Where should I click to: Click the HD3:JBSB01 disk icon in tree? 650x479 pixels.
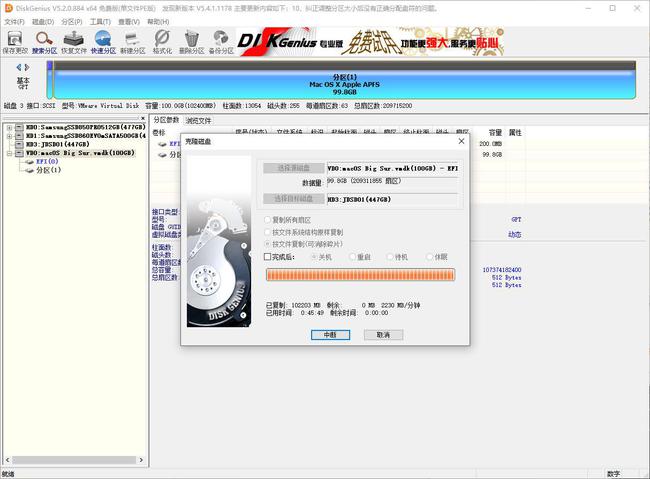point(19,144)
